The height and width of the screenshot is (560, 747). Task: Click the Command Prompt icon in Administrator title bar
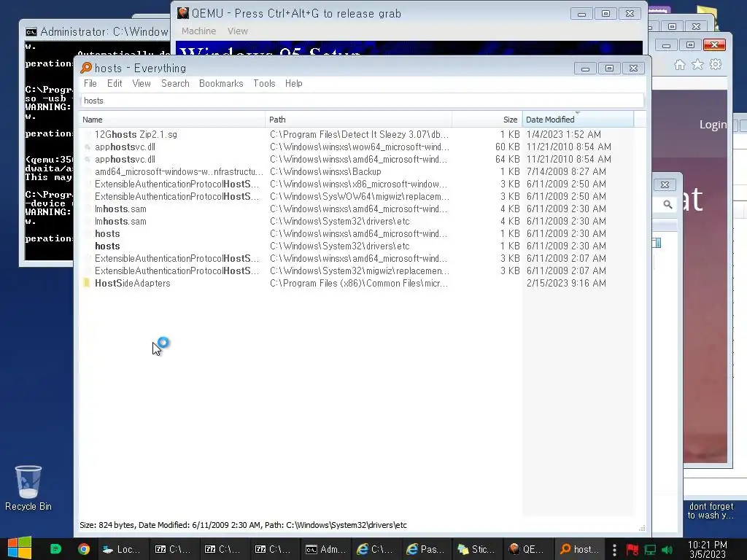click(31, 32)
